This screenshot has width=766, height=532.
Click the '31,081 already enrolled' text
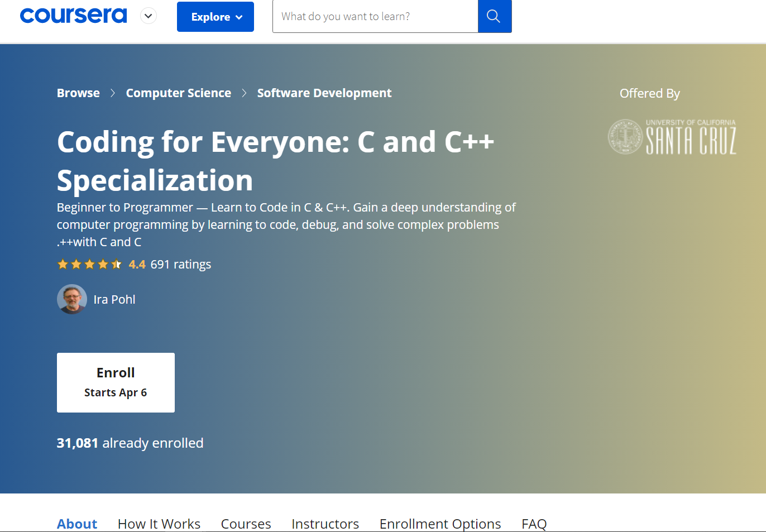[x=130, y=443]
